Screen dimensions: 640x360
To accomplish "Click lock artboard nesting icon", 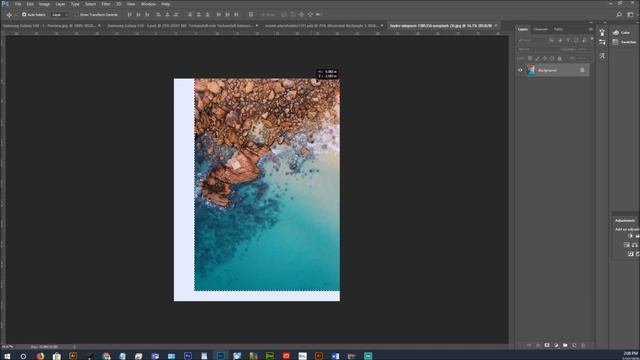I will pyautogui.click(x=552, y=58).
